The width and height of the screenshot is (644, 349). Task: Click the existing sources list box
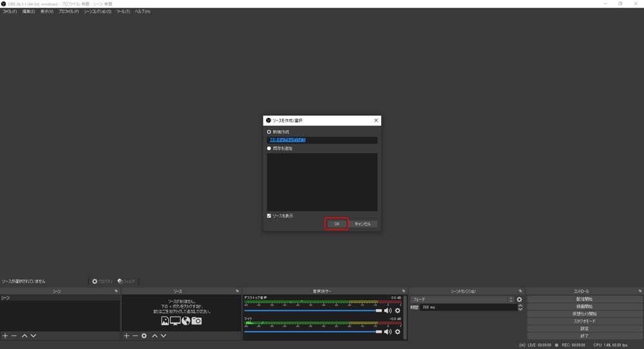[322, 182]
